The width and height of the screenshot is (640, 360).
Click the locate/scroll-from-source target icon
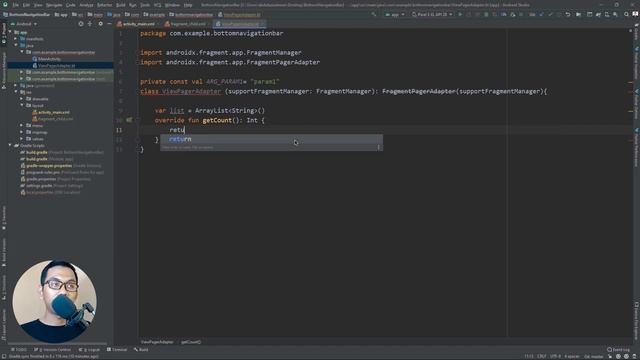[x=81, y=24]
